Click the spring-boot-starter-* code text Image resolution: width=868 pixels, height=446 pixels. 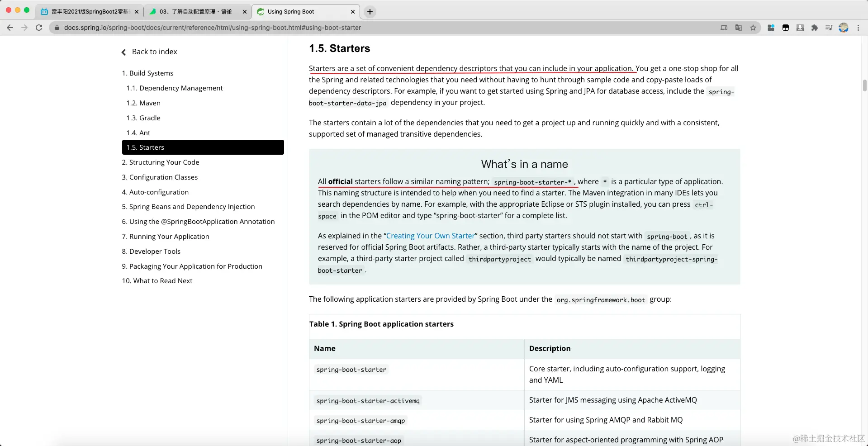[533, 182]
